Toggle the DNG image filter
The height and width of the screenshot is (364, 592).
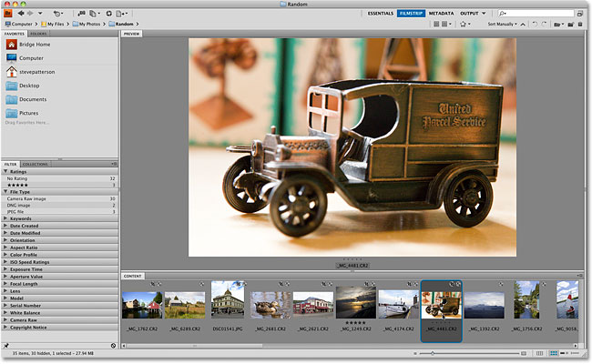click(x=60, y=205)
